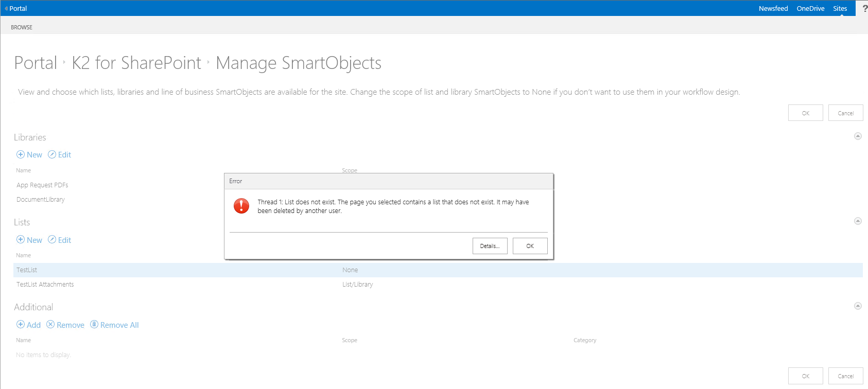The width and height of the screenshot is (868, 389).
Task: Collapse the Additional section
Action: coord(858,306)
